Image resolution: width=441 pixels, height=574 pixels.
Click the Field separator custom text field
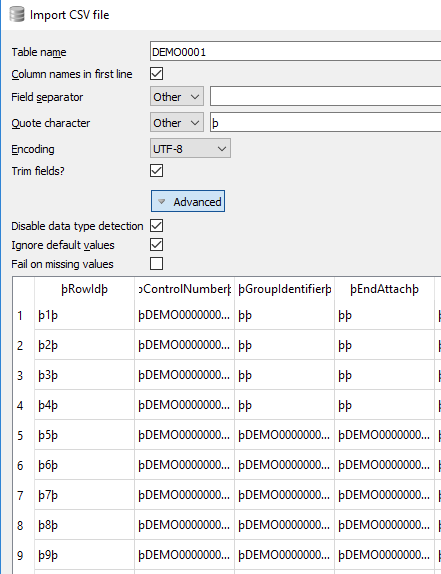pos(326,97)
